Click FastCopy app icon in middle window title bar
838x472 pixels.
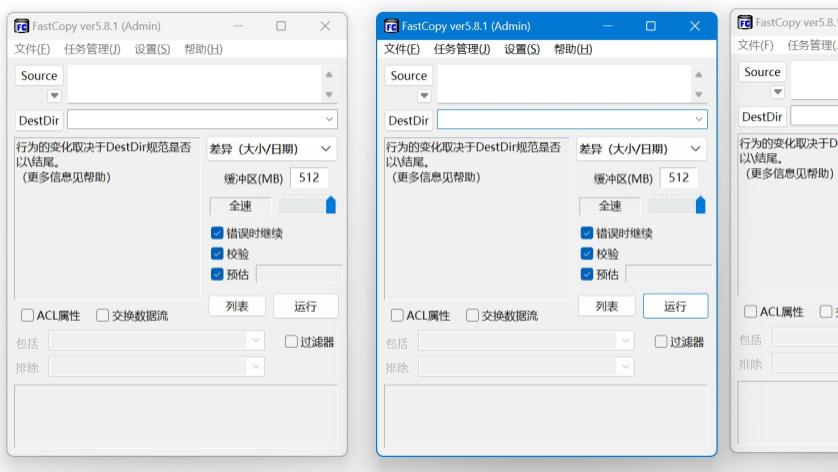coord(391,26)
